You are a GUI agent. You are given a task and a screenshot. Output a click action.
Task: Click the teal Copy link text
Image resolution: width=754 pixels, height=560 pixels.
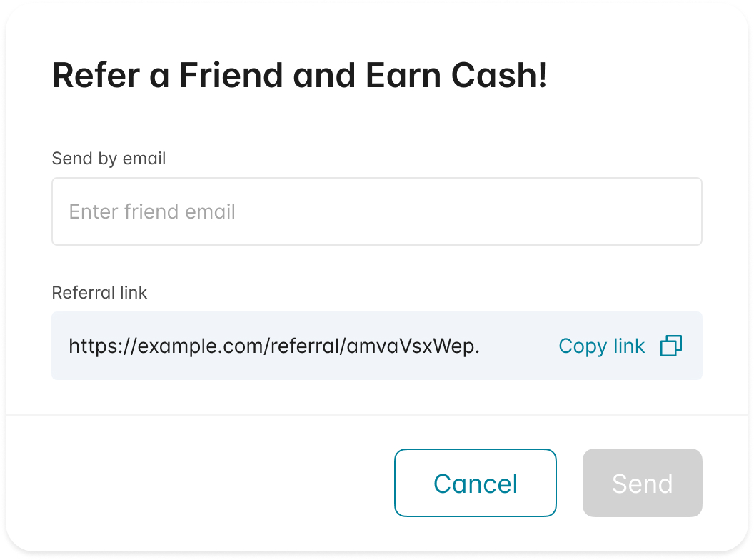(602, 346)
